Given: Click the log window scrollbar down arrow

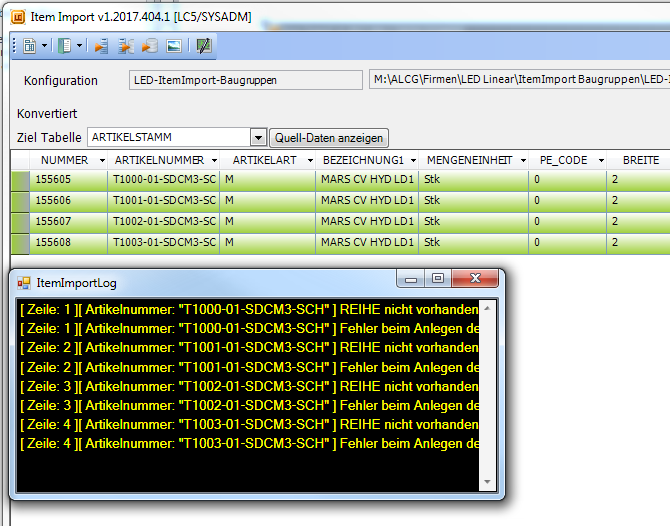Looking at the screenshot, I should 489,482.
